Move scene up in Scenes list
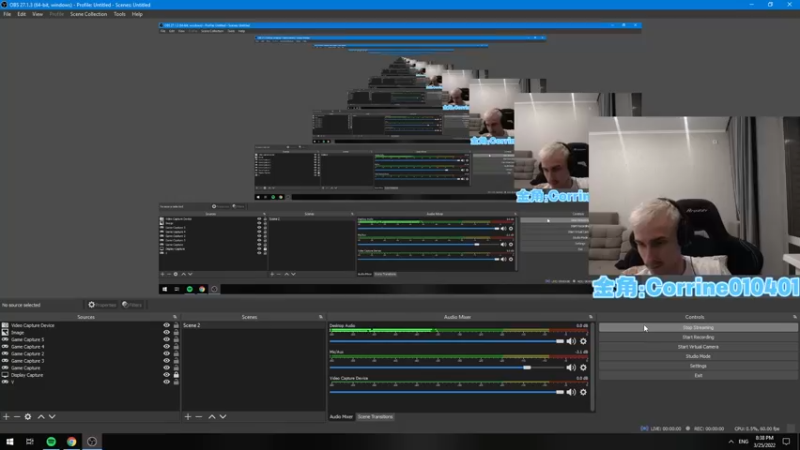Image resolution: width=800 pixels, height=450 pixels. (x=212, y=417)
